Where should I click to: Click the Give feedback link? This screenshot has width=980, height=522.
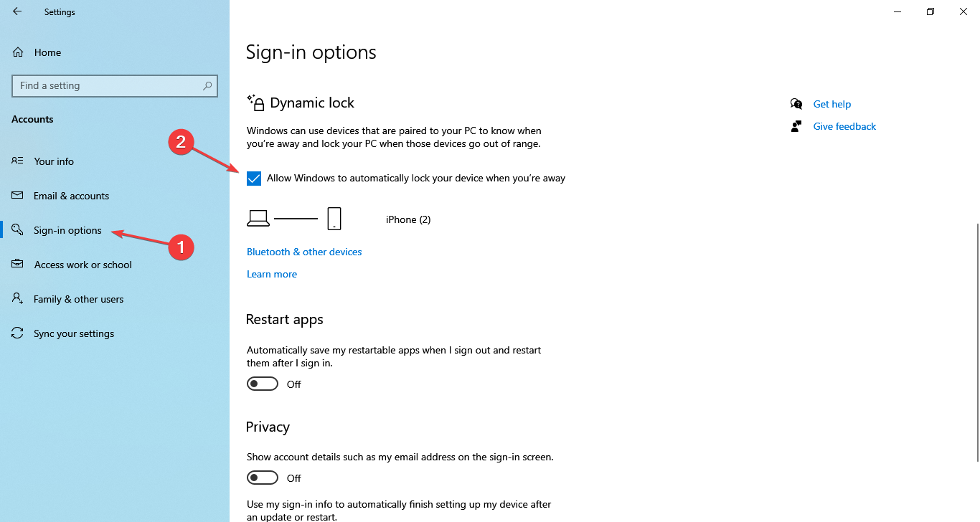(844, 125)
